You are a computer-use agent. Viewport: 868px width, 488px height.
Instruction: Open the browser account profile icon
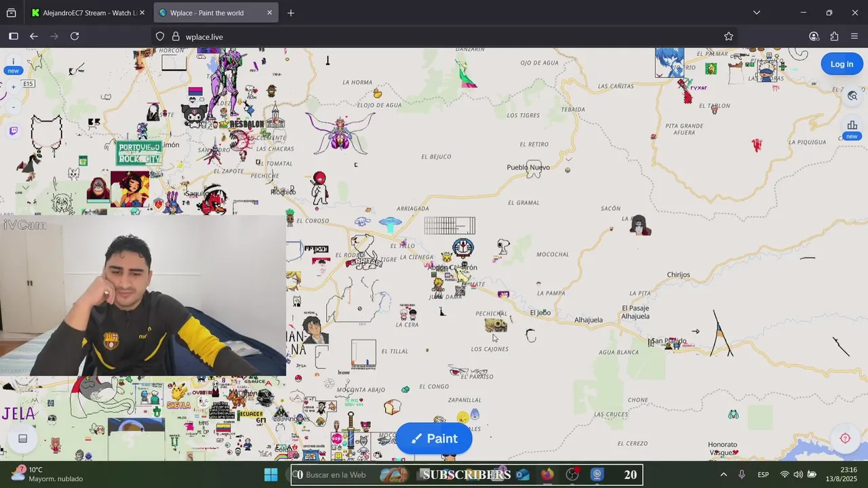click(814, 37)
